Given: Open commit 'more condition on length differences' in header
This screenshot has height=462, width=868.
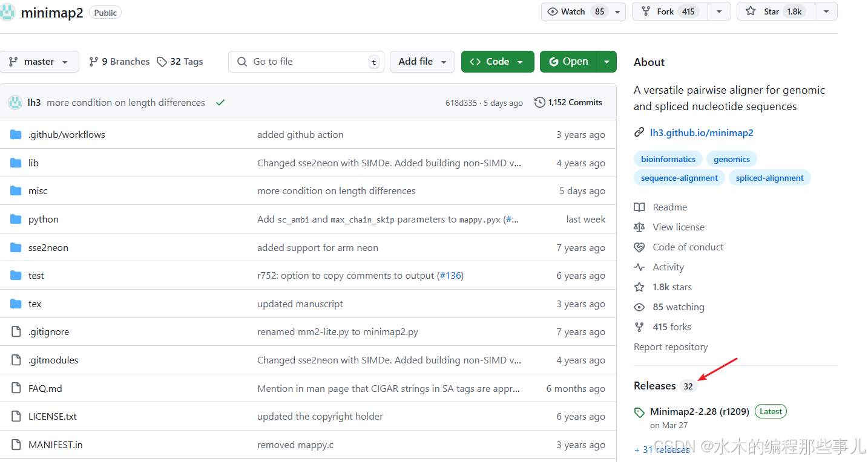Looking at the screenshot, I should [x=126, y=103].
